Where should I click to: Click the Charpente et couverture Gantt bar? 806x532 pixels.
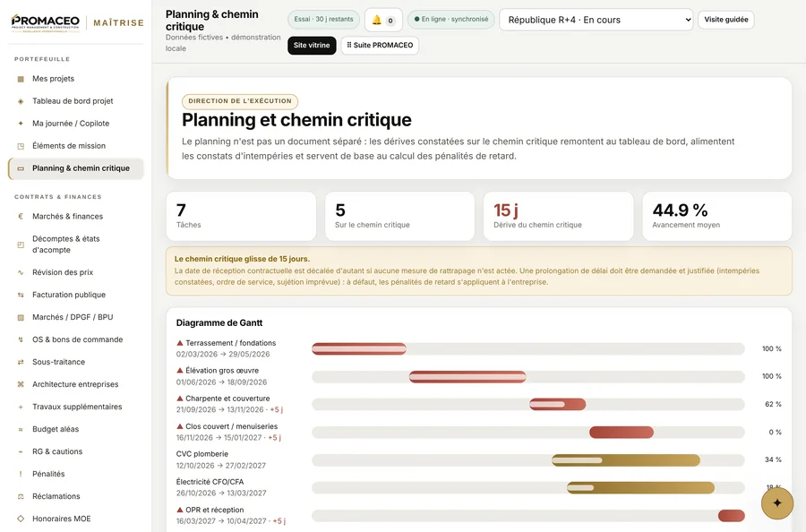tap(557, 405)
